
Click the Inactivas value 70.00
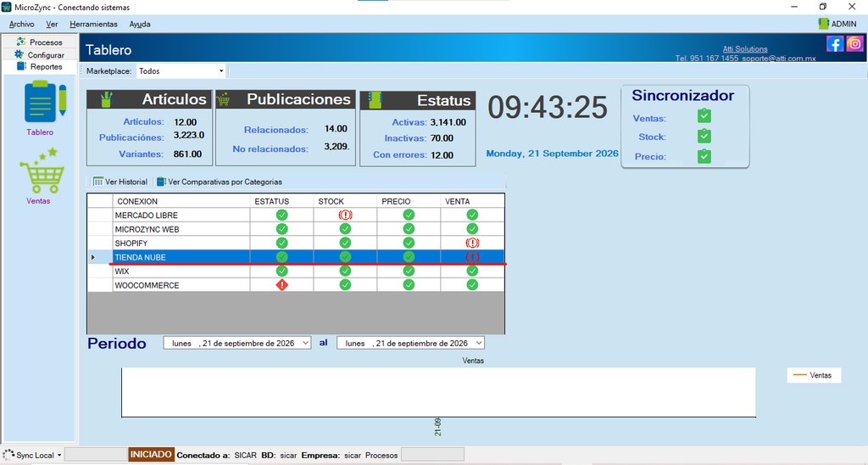click(442, 138)
